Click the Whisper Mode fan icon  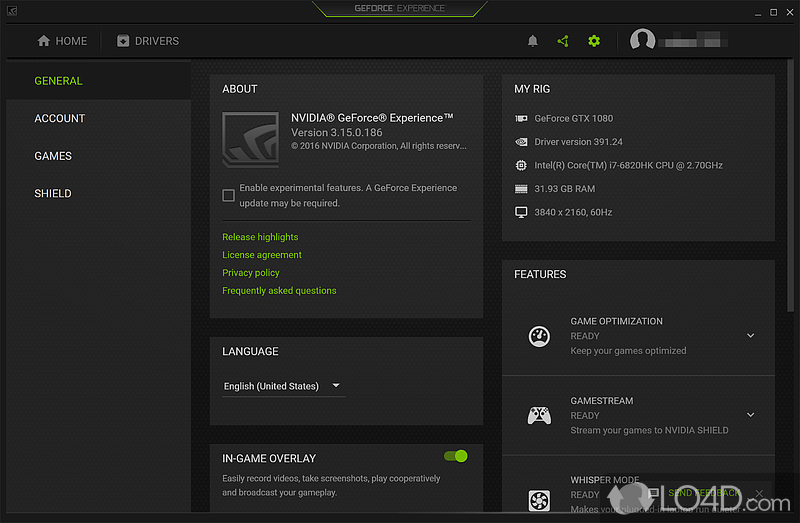click(x=539, y=500)
